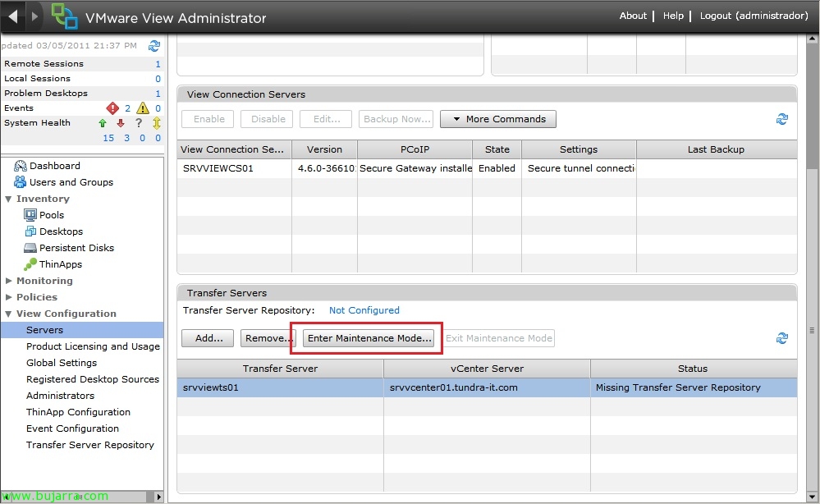Sort transfer servers by Status column
Viewport: 820px width, 504px height.
click(x=693, y=369)
